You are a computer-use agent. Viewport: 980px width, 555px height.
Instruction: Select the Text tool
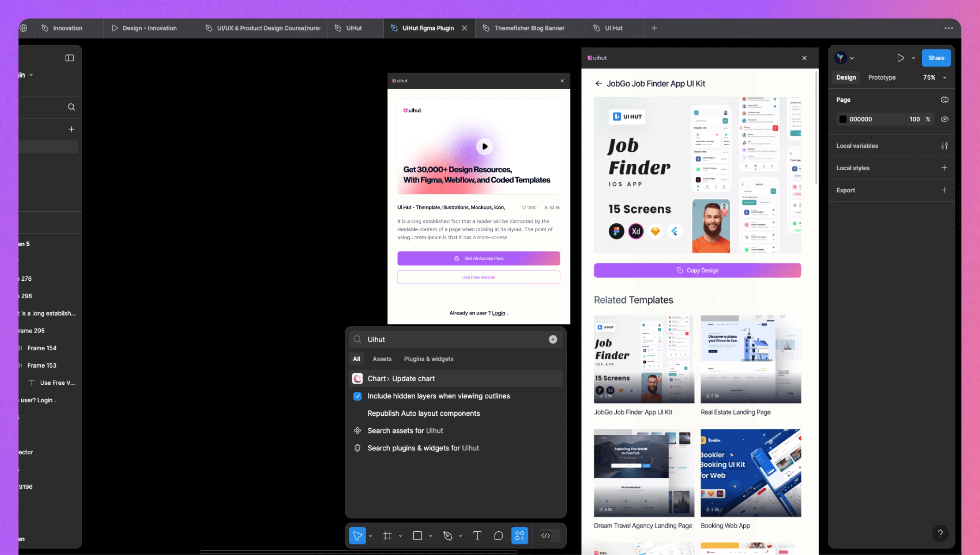point(478,536)
